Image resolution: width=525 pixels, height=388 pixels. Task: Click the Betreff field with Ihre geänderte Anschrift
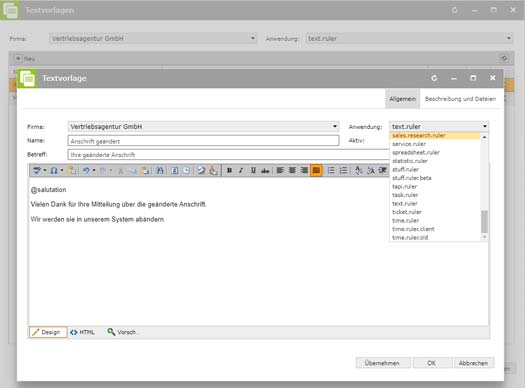[x=228, y=155]
